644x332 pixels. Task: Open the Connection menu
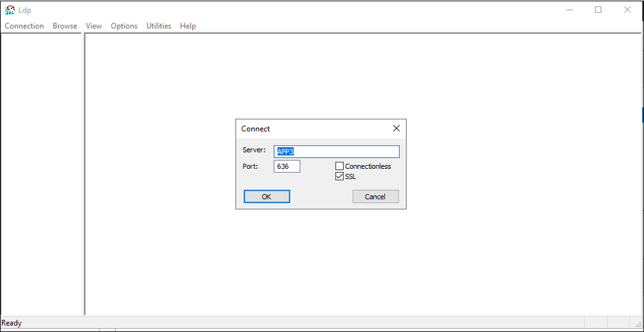[x=24, y=26]
